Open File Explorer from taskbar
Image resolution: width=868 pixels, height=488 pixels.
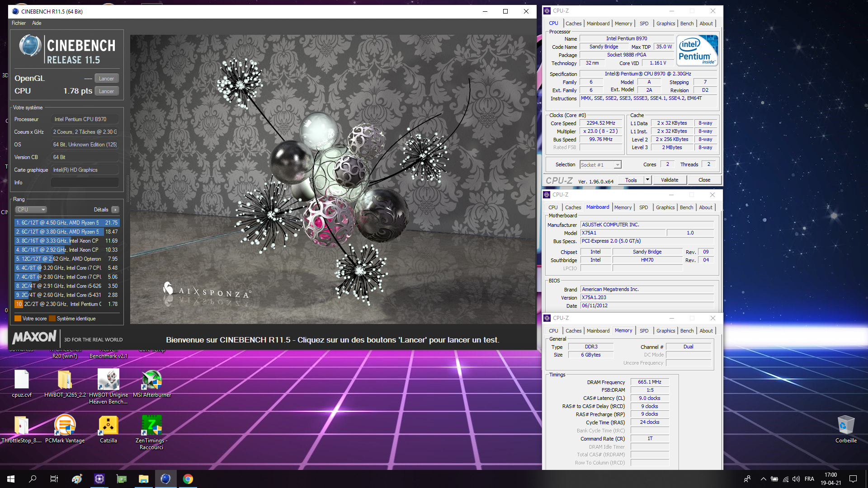tap(144, 479)
